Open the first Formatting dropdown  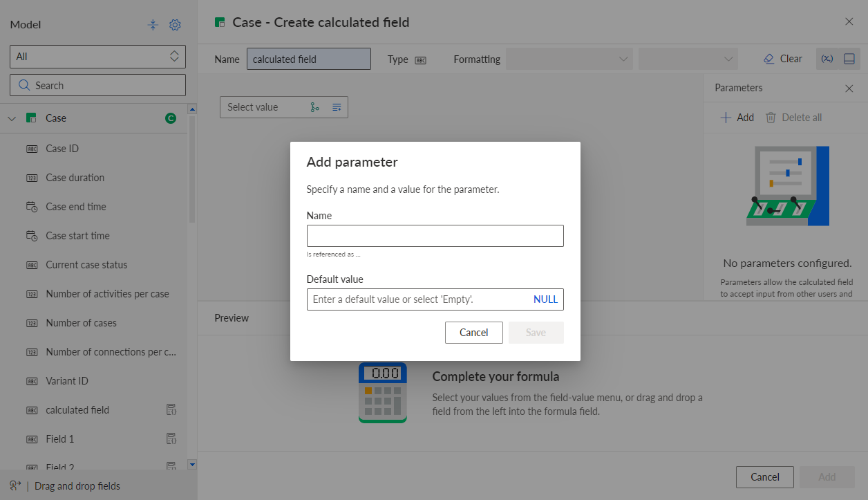569,59
